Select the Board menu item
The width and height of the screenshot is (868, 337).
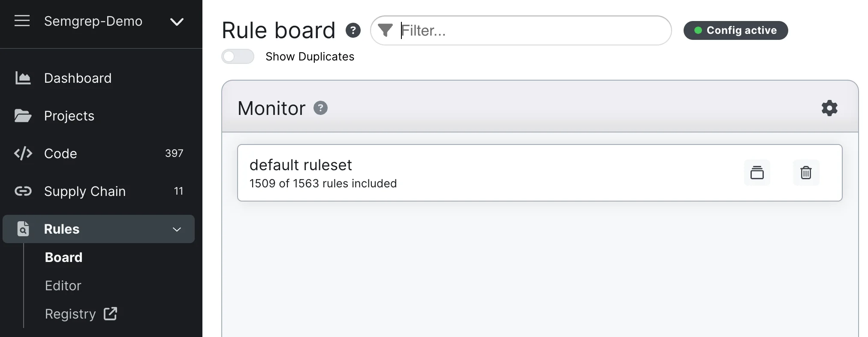(63, 257)
